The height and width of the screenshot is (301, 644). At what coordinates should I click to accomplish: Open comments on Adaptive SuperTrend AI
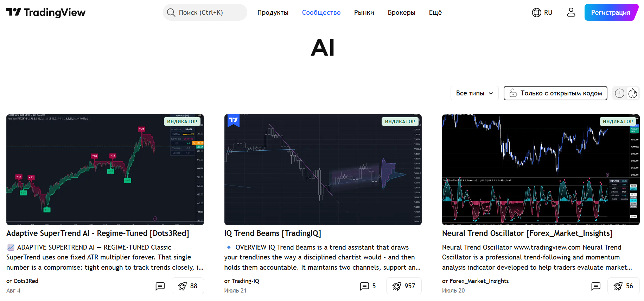click(160, 286)
